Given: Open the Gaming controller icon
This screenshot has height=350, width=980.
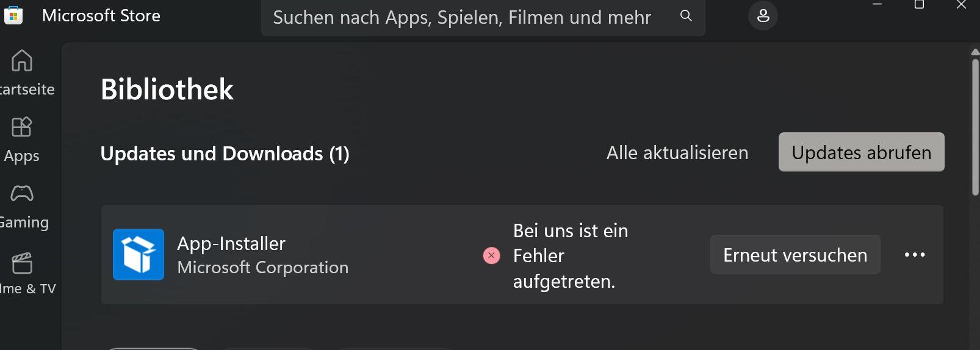Looking at the screenshot, I should click(22, 194).
